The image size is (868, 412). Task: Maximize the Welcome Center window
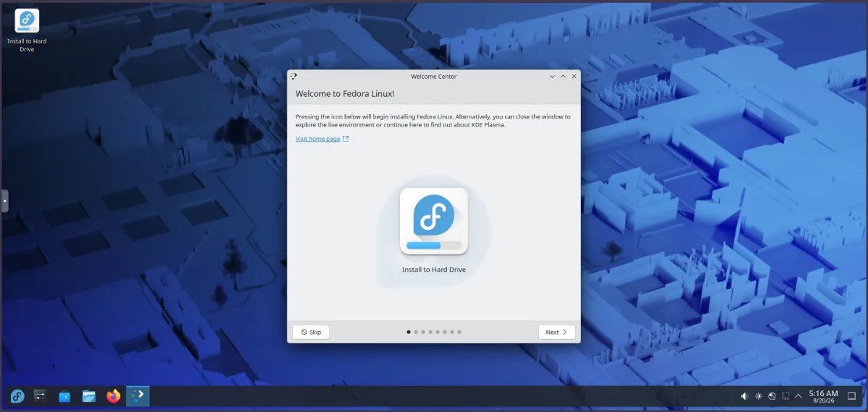click(x=563, y=76)
